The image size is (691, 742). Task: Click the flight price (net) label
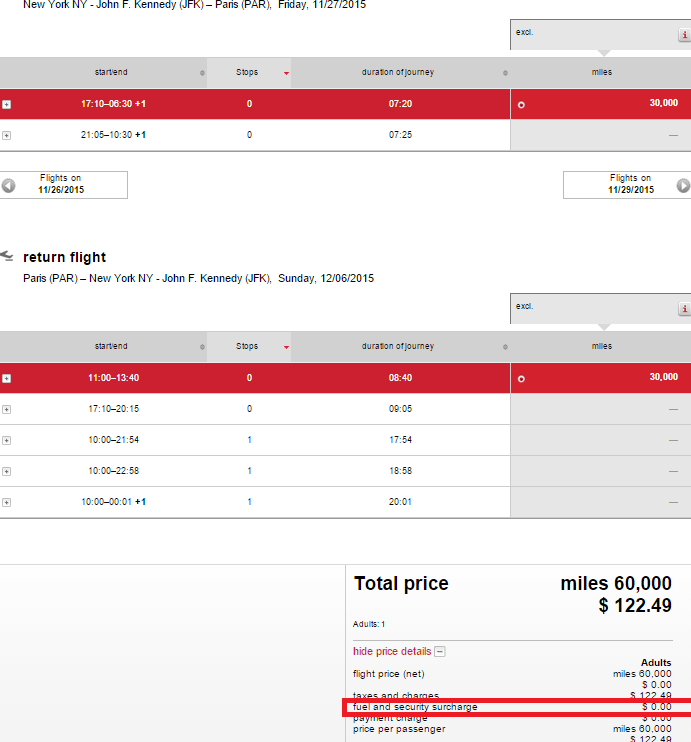pos(389,674)
